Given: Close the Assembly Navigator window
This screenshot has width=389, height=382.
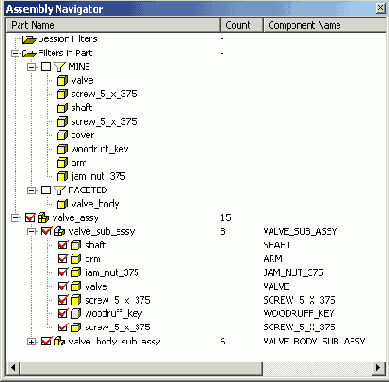Looking at the screenshot, I should 380,8.
